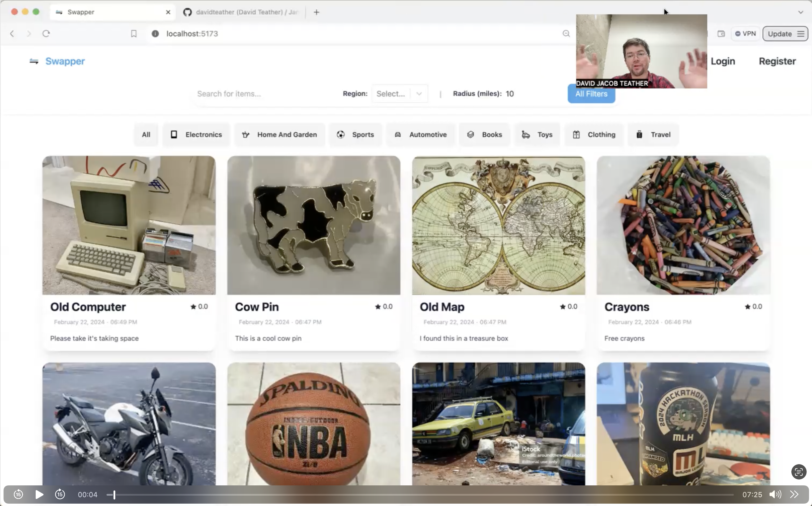
Task: Click the bookmark icon in address bar
Action: tap(134, 34)
